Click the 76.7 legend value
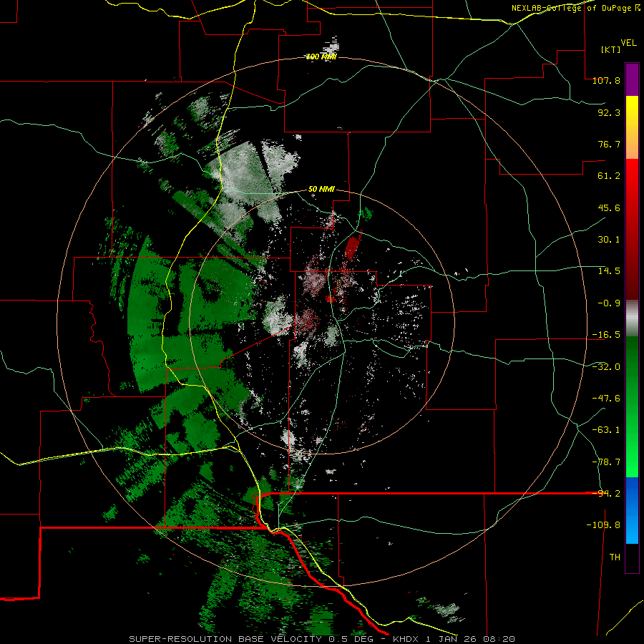 pyautogui.click(x=609, y=144)
